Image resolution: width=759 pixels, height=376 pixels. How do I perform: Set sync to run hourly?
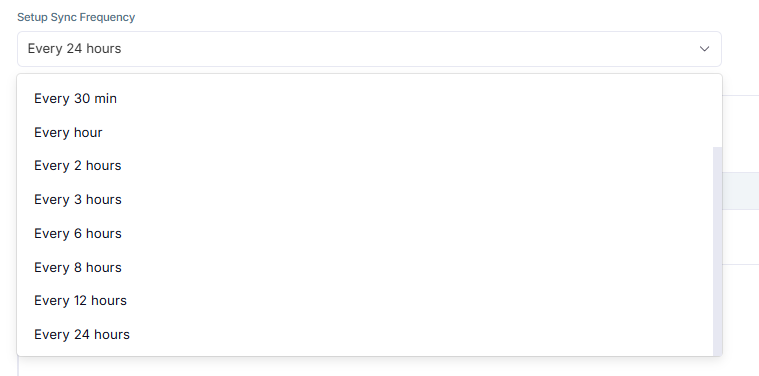tap(365, 132)
